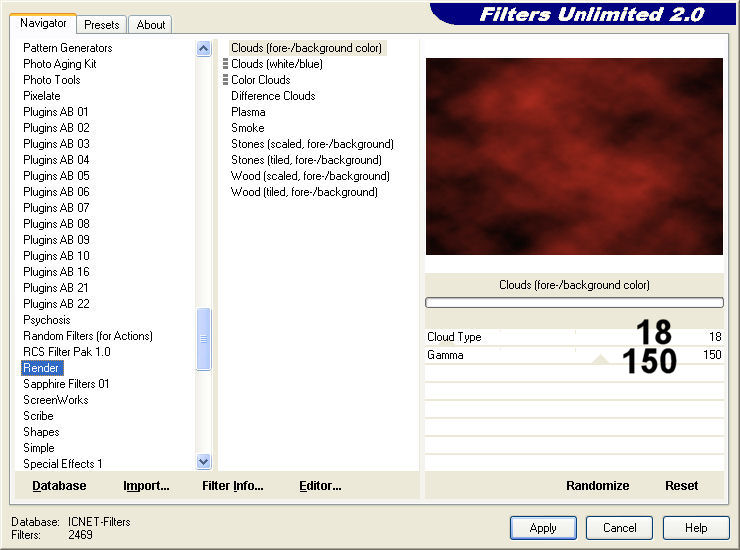
Task: Select Wood (scaled, fore-/background) filter
Action: tap(310, 176)
